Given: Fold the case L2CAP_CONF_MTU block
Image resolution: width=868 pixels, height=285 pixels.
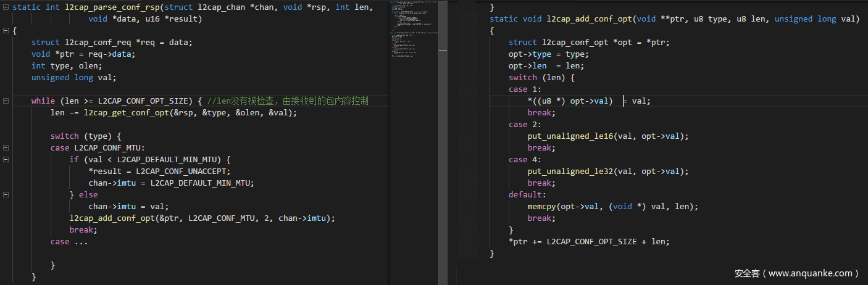Looking at the screenshot, I should (x=6, y=148).
